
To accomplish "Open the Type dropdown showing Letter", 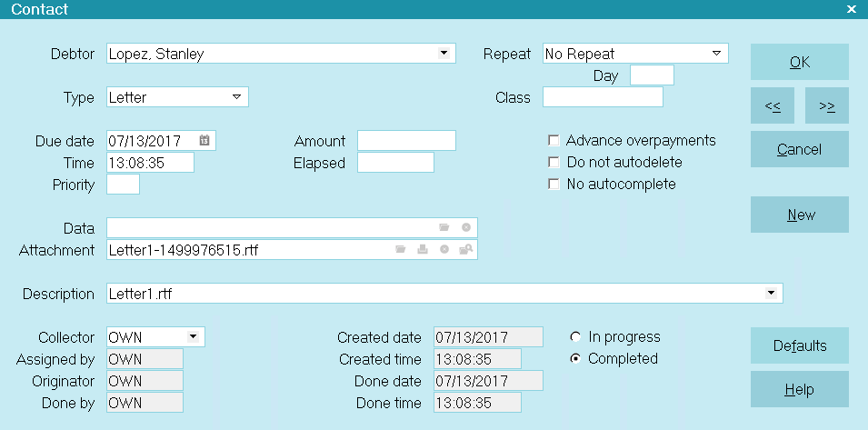I will click(237, 97).
